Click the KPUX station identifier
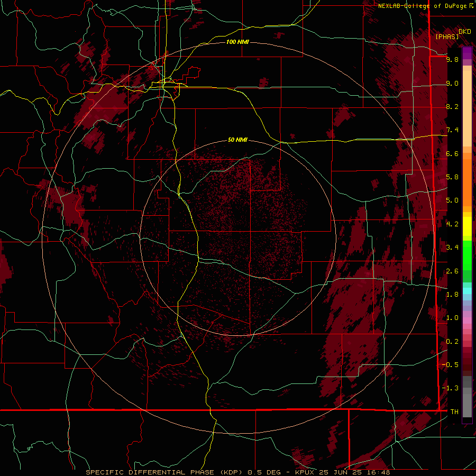This screenshot has width=476, height=476. click(305, 472)
